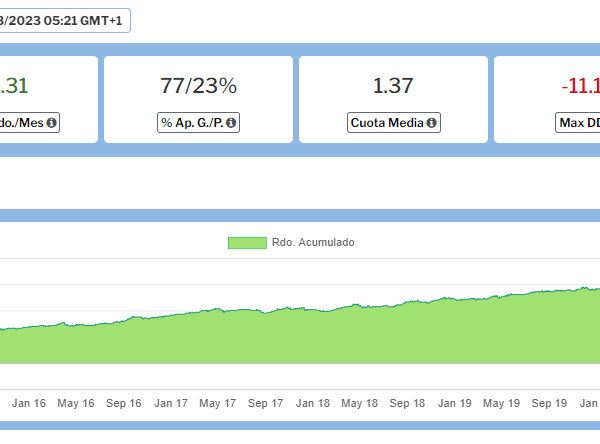This screenshot has height=444, width=600.
Task: Click the 77/23% statistic value
Action: (x=198, y=86)
